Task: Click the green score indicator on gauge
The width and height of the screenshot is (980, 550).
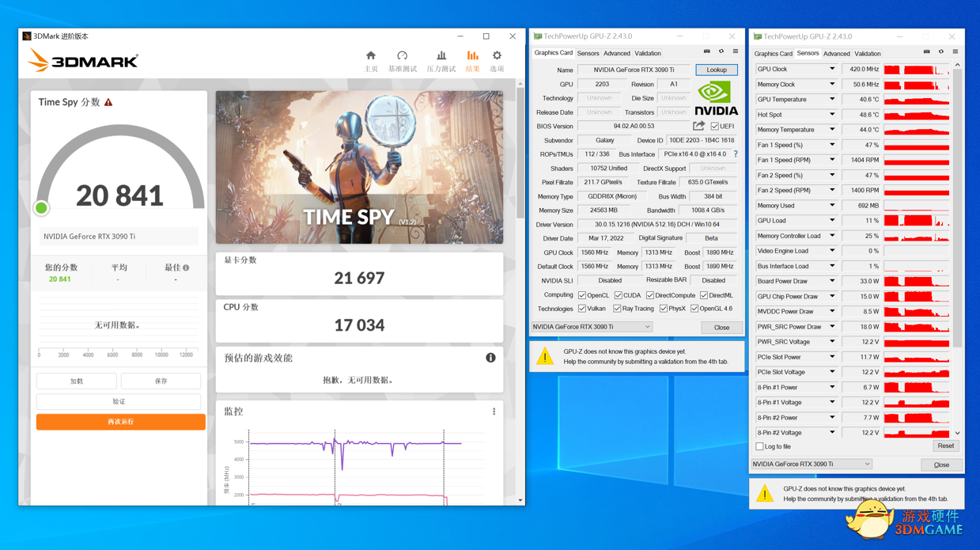Action: click(x=41, y=208)
